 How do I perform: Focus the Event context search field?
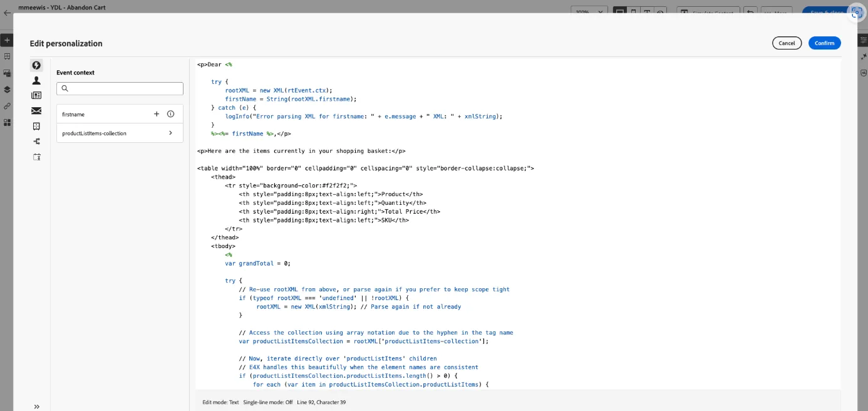click(x=120, y=88)
